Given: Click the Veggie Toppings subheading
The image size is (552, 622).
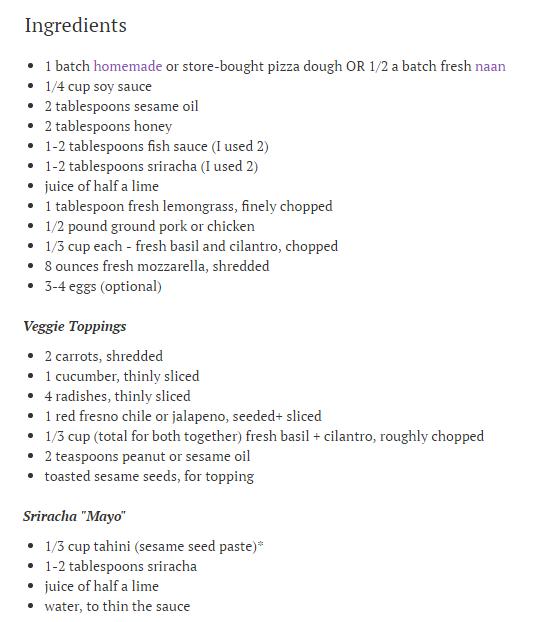Looking at the screenshot, I should tap(75, 326).
